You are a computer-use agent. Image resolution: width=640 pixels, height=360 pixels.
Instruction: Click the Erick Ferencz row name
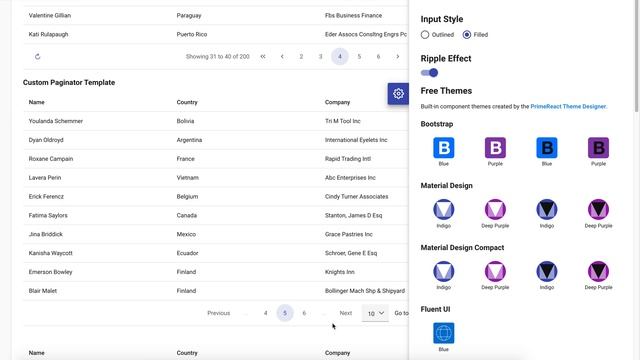click(46, 196)
